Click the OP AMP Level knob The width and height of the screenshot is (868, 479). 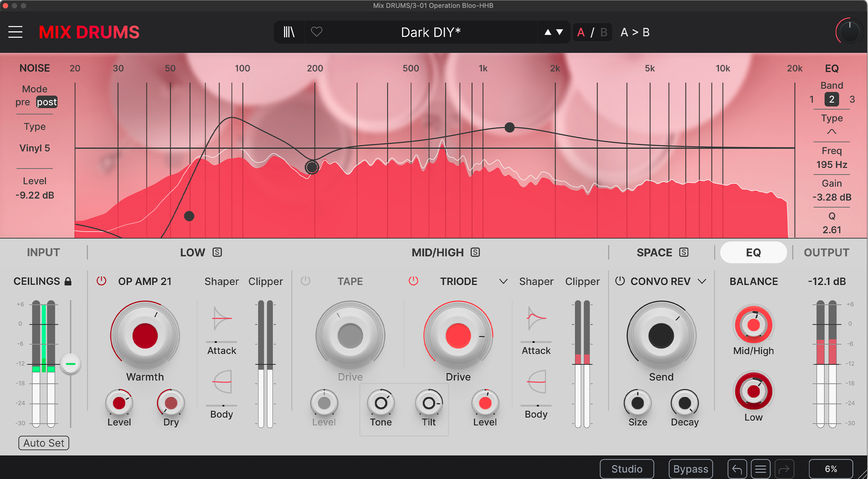click(x=119, y=402)
